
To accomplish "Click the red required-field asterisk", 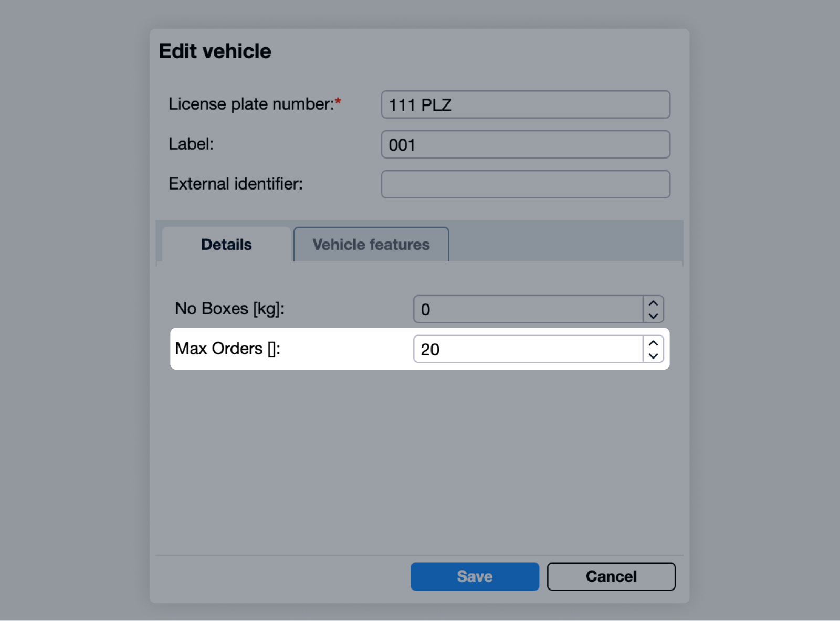I will coord(338,101).
